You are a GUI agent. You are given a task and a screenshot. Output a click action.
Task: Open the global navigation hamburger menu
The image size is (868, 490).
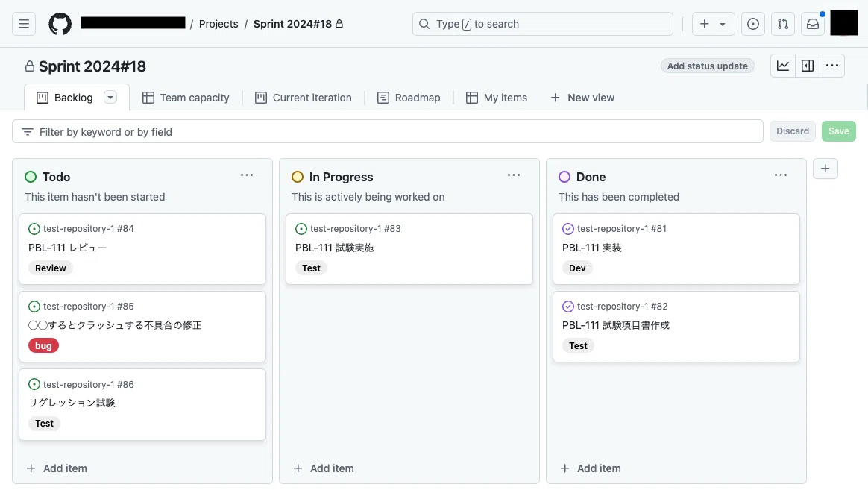[24, 24]
